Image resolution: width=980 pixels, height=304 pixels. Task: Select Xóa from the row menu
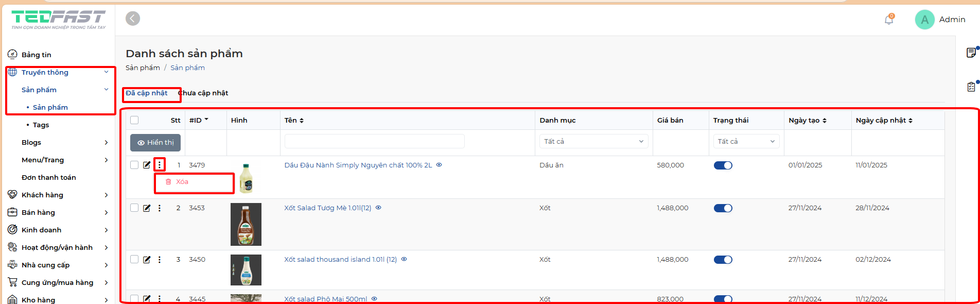(x=182, y=182)
